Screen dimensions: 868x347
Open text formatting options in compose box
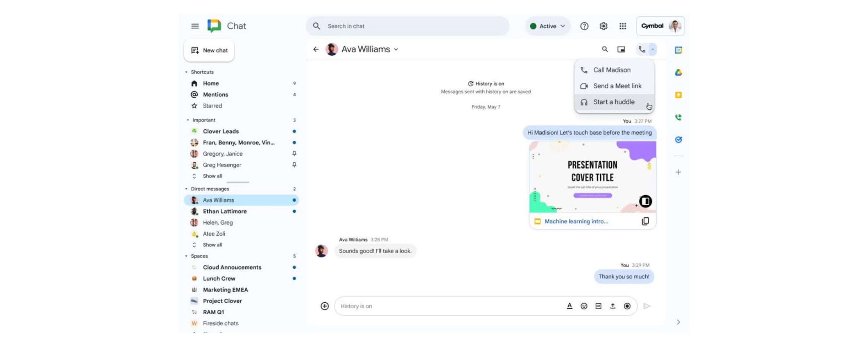tap(570, 306)
